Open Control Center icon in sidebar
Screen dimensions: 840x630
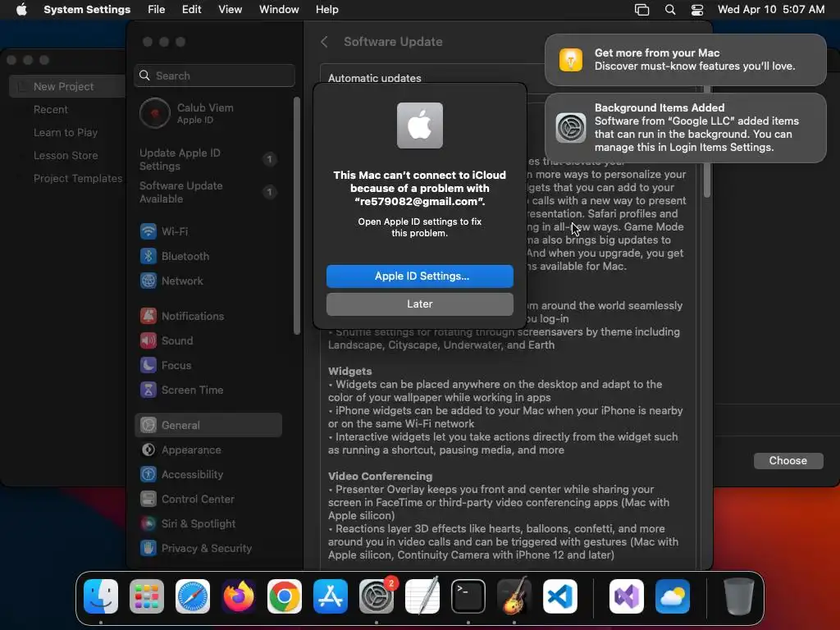[148, 500]
